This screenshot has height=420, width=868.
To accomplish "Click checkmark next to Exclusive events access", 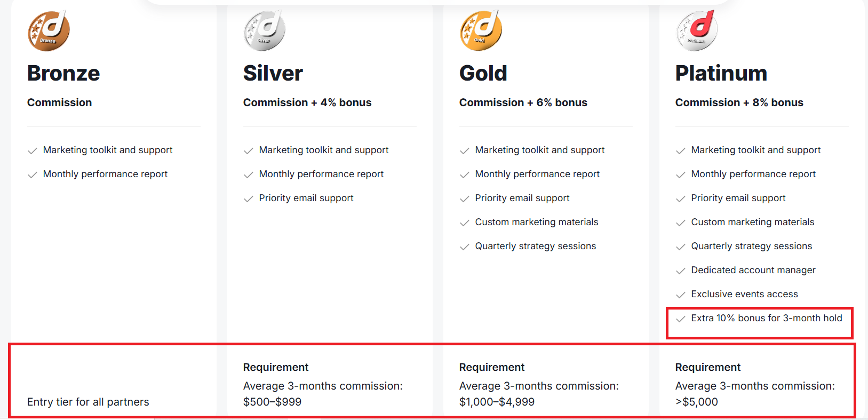I will pyautogui.click(x=680, y=295).
